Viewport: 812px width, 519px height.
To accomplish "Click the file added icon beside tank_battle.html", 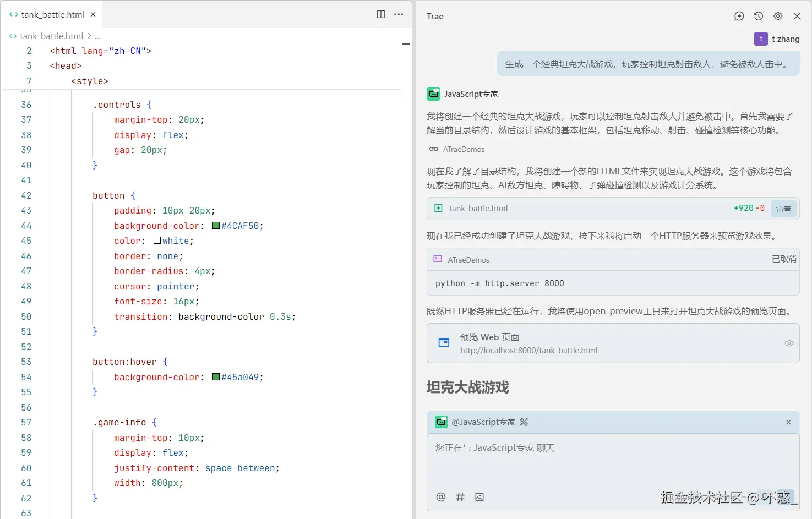I will [438, 208].
